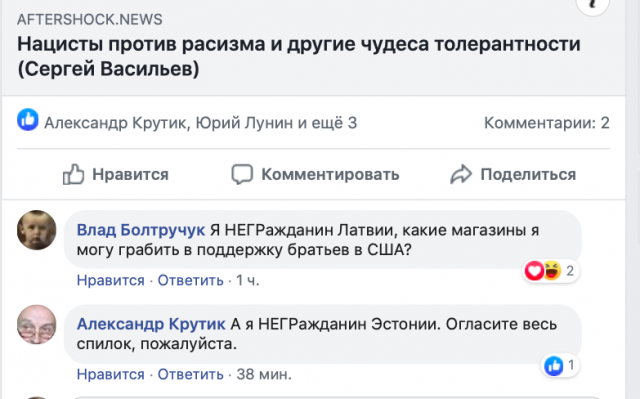Open Влад Болтручук's name link
This screenshot has width=640, height=399.
tap(141, 230)
